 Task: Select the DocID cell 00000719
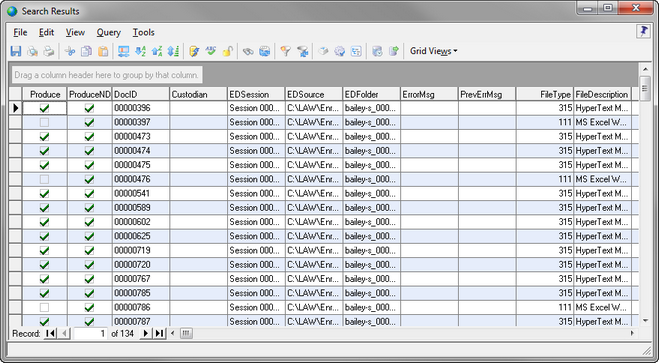pos(140,250)
